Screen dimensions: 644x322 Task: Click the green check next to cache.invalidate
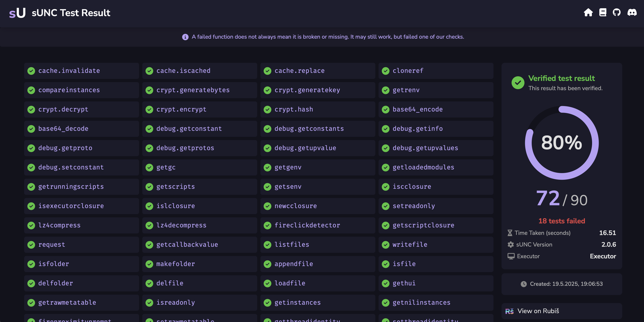pyautogui.click(x=31, y=71)
